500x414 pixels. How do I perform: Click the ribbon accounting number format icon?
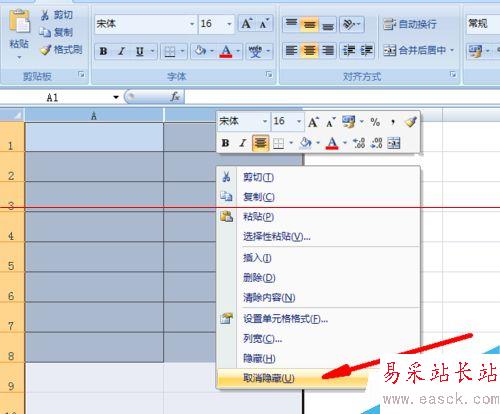pyautogui.click(x=475, y=51)
